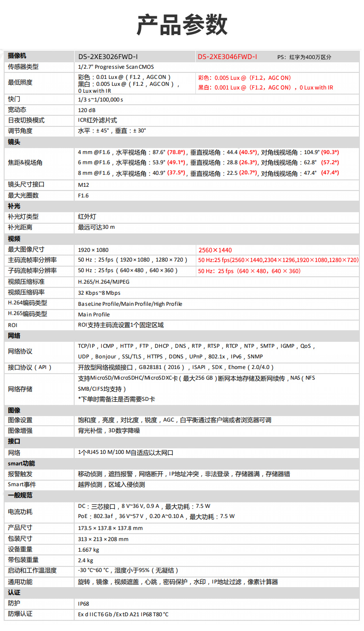
Task: Click the 主码流帧率分辨率 row label
Action: tap(32, 260)
